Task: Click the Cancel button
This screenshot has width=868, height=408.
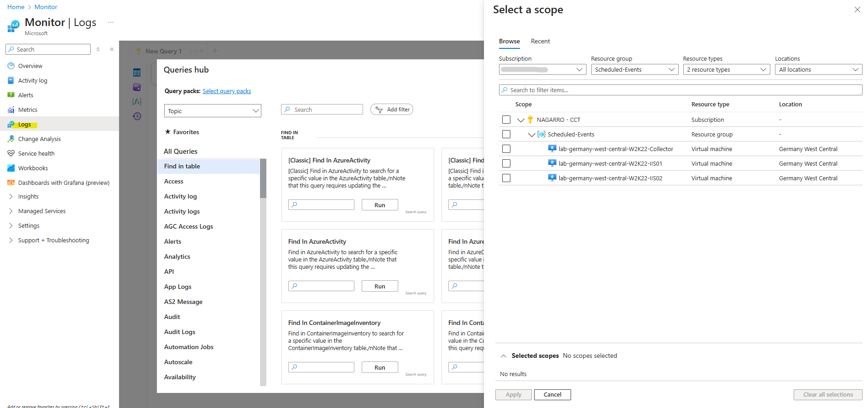Action: click(552, 395)
